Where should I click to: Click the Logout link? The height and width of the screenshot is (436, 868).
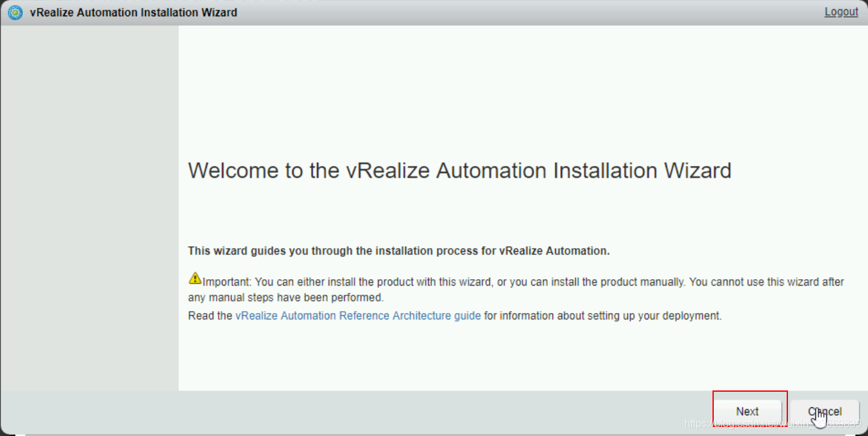841,12
